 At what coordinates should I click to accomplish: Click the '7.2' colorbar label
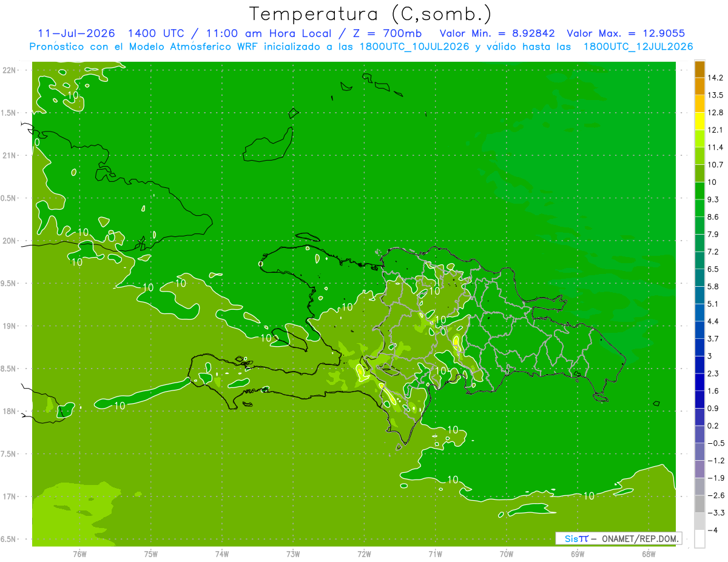point(713,251)
